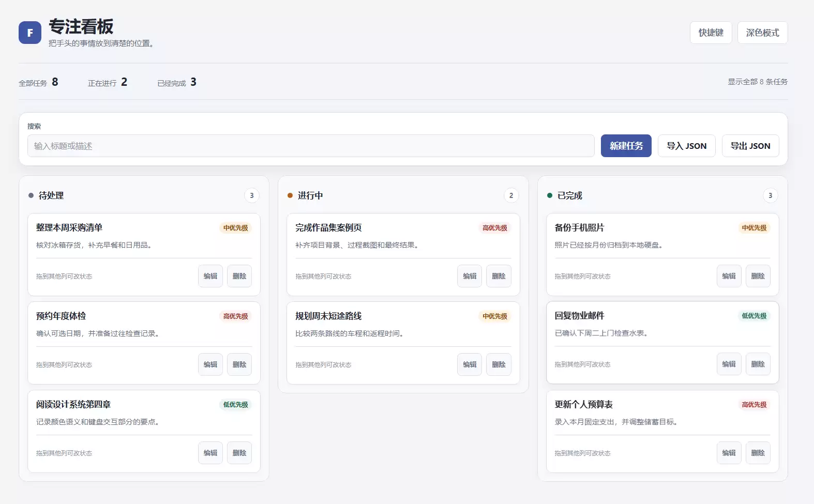Delete the 阅读设计系统第四章 task
Image resolution: width=814 pixels, height=504 pixels.
[x=239, y=453]
